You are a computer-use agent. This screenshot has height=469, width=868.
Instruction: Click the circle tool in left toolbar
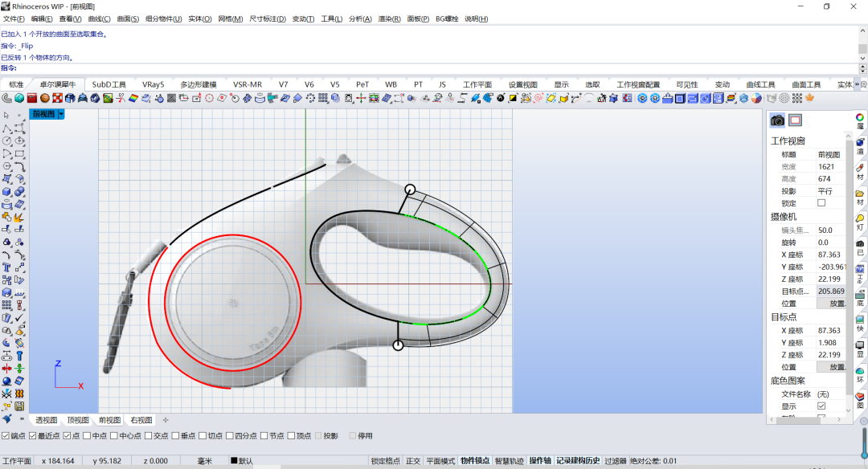pyautogui.click(x=6, y=141)
